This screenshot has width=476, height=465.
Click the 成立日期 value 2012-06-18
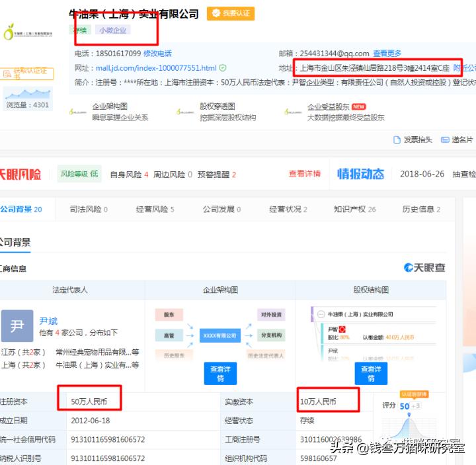coord(91,421)
